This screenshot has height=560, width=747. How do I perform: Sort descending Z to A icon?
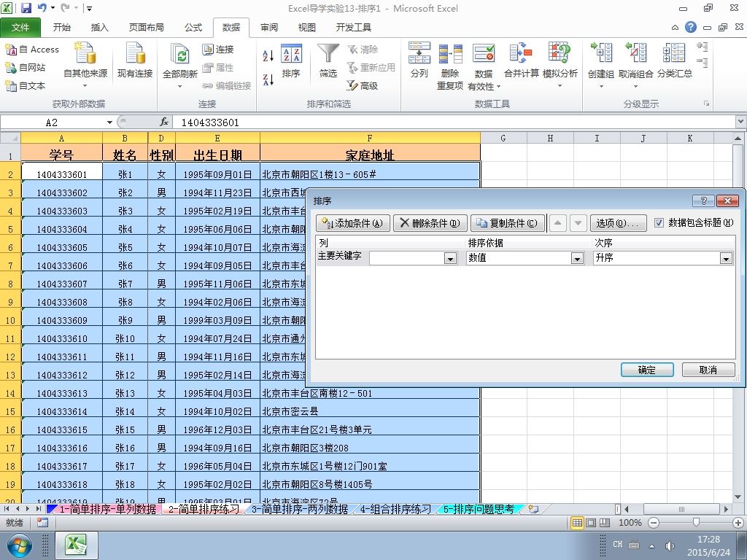click(268, 79)
